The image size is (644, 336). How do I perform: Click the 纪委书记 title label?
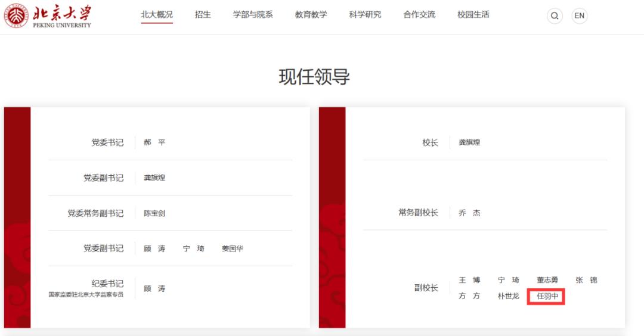click(x=107, y=284)
